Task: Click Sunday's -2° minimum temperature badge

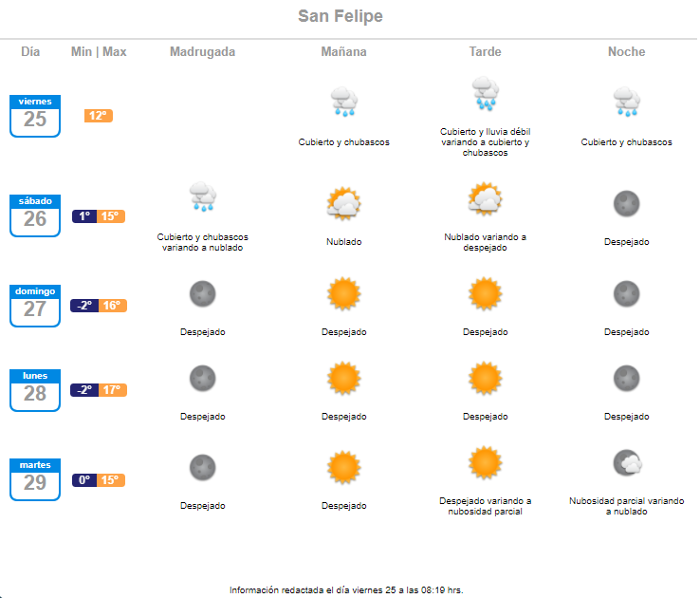Action: point(84,306)
